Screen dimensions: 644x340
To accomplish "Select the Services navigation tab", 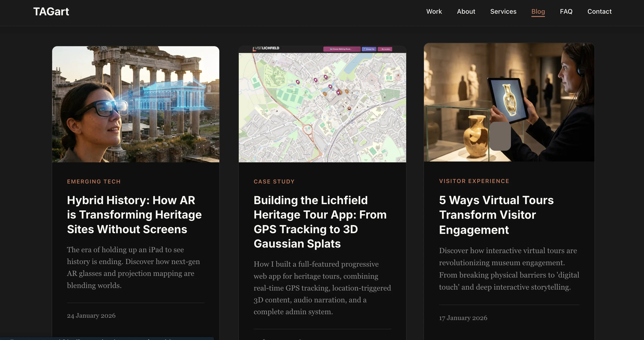I will (503, 12).
